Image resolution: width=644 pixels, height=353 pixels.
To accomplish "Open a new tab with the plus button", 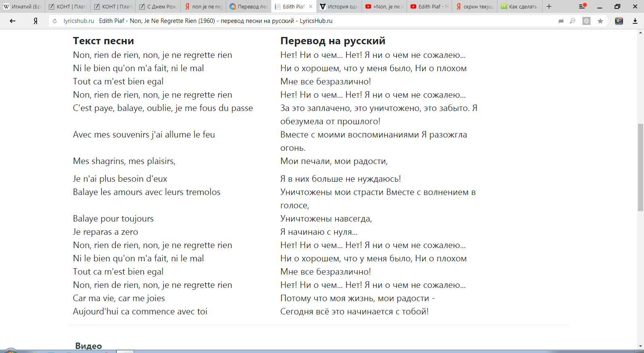I will (x=549, y=6).
